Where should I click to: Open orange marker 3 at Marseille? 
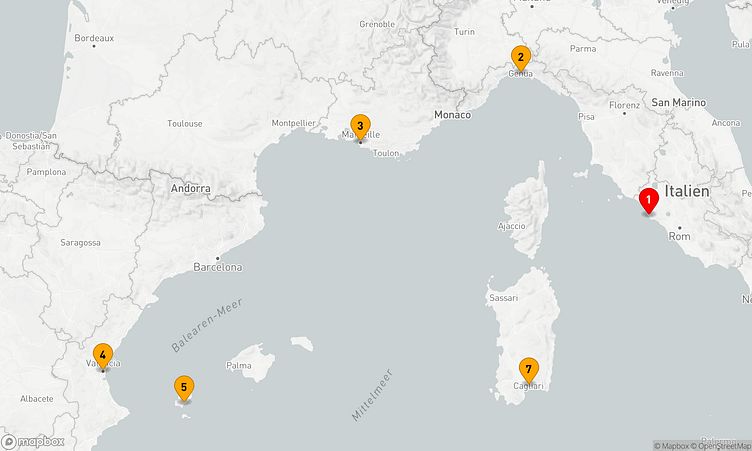[x=360, y=126]
